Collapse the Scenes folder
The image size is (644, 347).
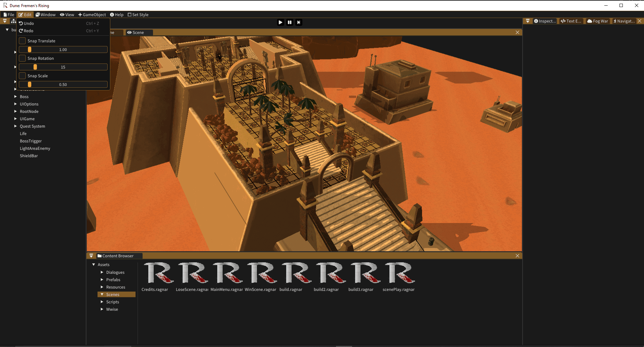[102, 294]
